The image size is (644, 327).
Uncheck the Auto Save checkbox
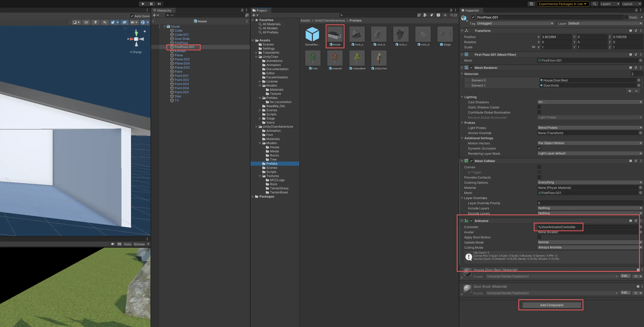[x=132, y=16]
